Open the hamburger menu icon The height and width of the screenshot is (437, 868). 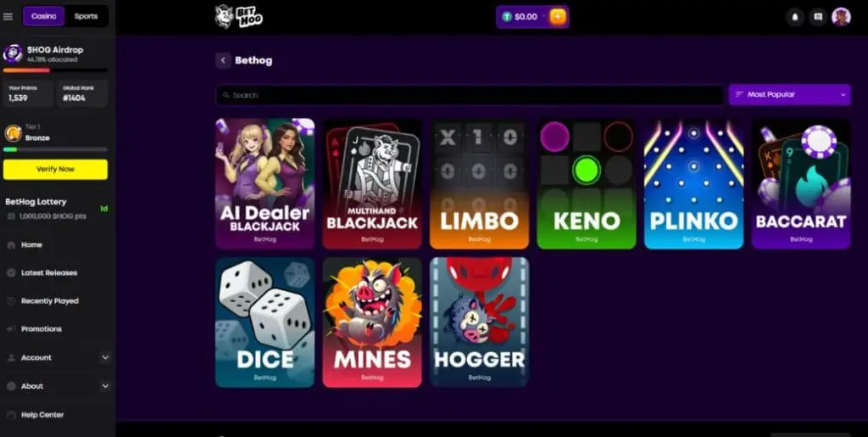[8, 17]
